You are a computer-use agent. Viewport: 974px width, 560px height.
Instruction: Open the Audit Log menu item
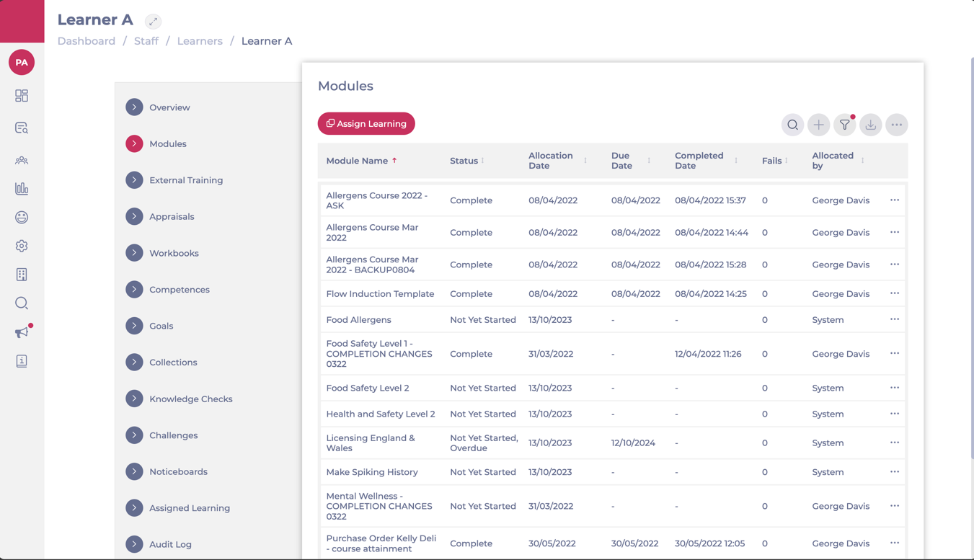170,544
